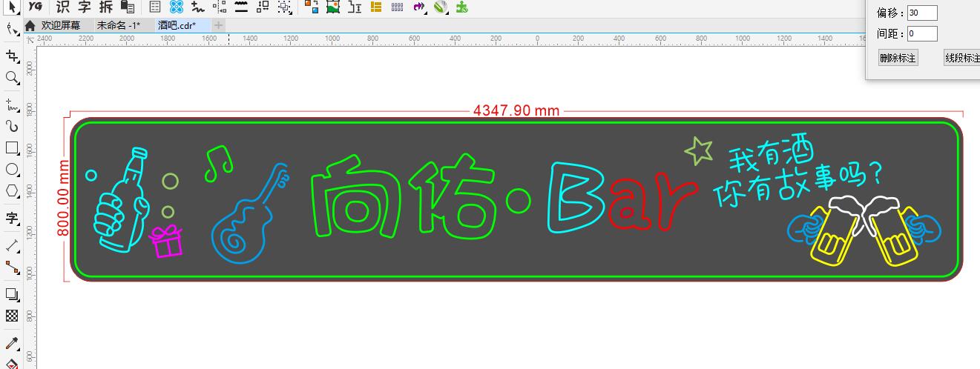Select the Rectangle tool
The height and width of the screenshot is (369, 980).
pyautogui.click(x=12, y=147)
